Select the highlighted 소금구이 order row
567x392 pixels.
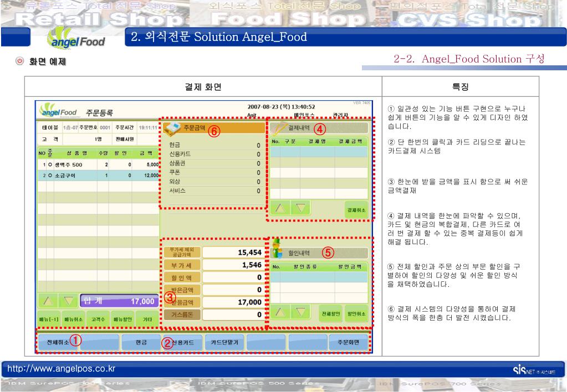click(x=98, y=175)
